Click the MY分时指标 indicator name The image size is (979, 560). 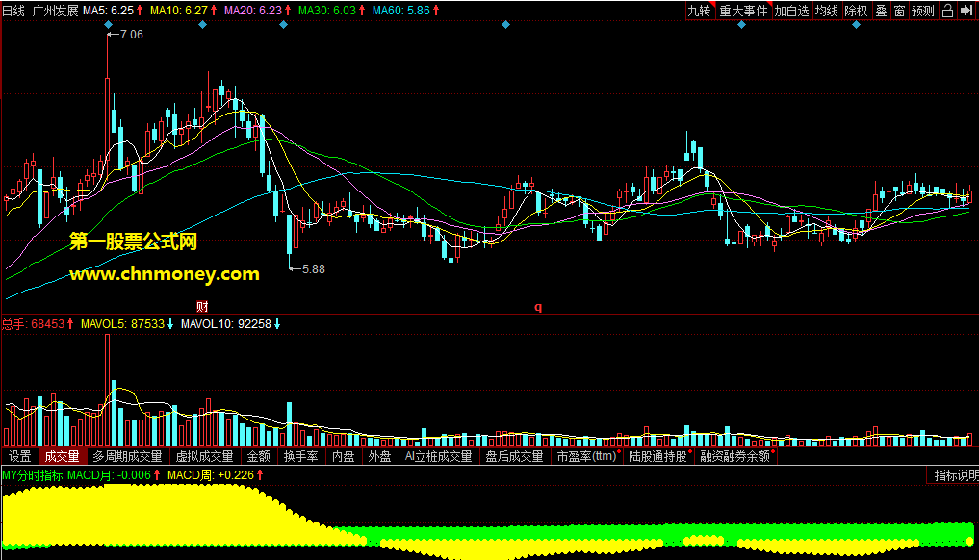click(x=33, y=475)
